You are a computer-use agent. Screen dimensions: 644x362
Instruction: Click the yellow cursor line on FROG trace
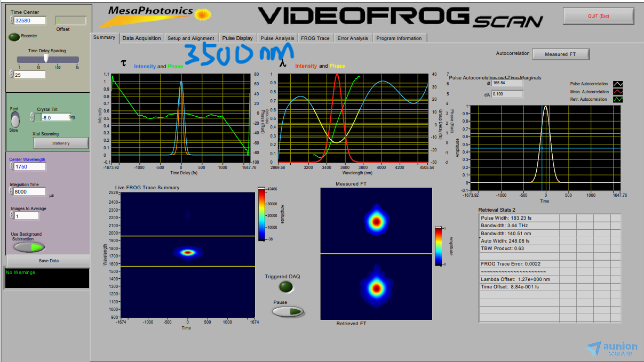(187, 236)
